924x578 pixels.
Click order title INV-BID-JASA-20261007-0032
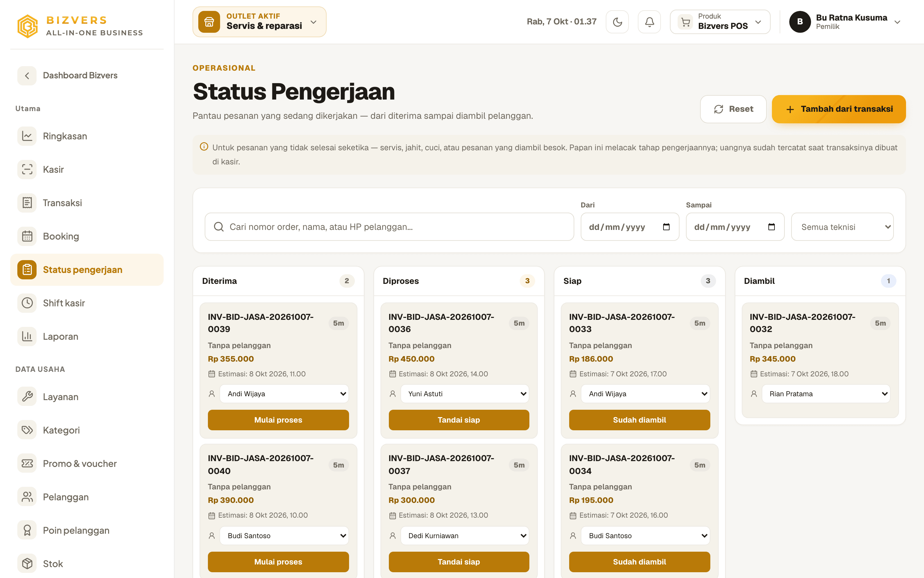(x=802, y=323)
